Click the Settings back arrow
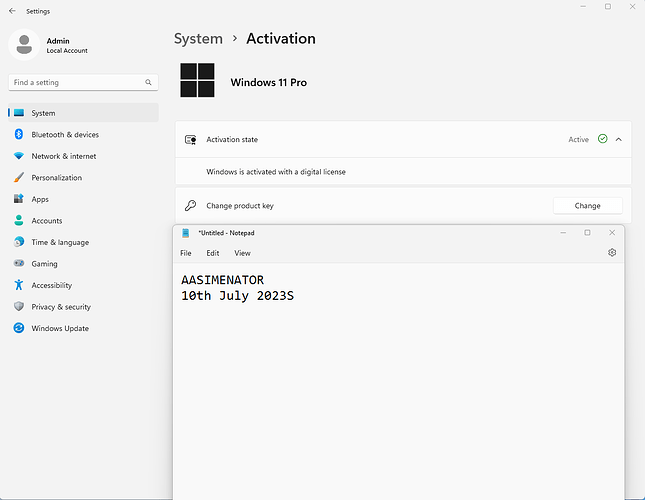The width and height of the screenshot is (645, 500). point(12,11)
